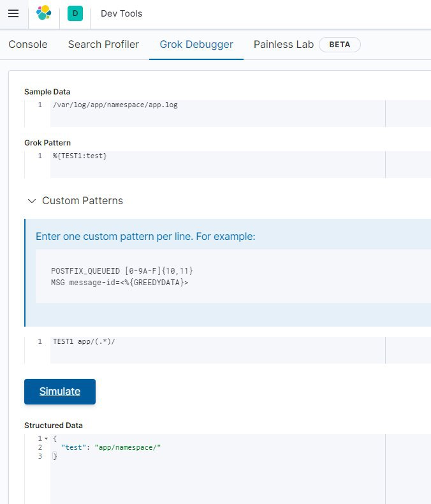
Task: Open the green D space avatar
Action: [x=75, y=13]
